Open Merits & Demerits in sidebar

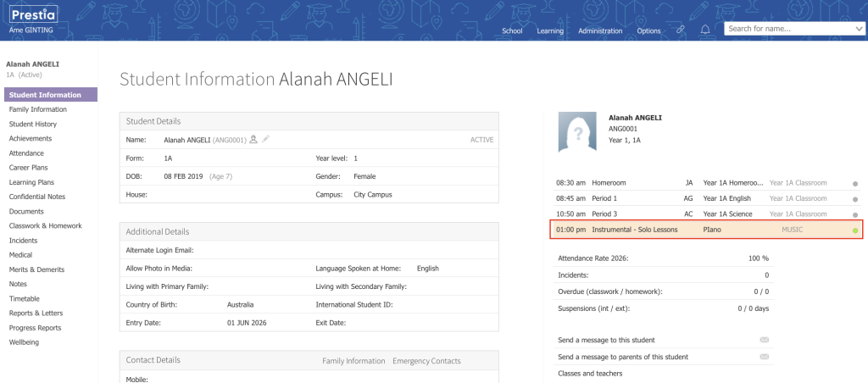click(x=36, y=269)
